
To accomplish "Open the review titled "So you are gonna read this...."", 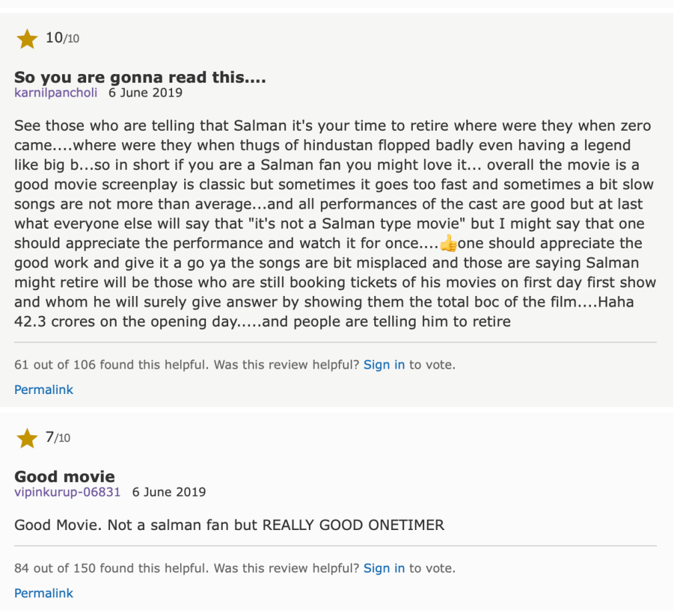I will click(140, 78).
